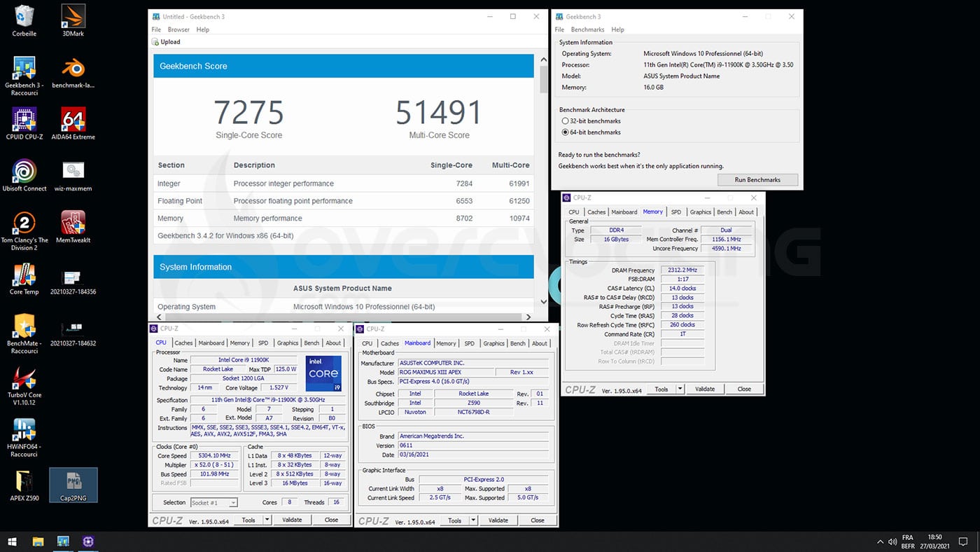
Task: Select the CPUID CPU-Z desktop icon
Action: [x=24, y=124]
